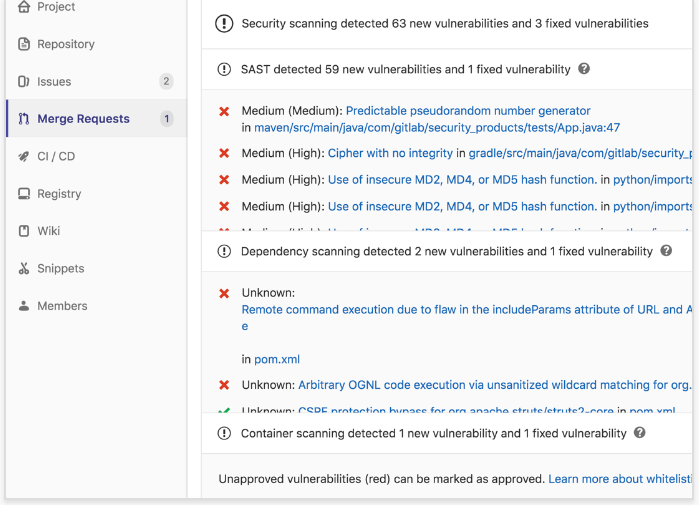Image resolution: width=699 pixels, height=505 pixels.
Task: Click the Wiki book icon
Action: [x=24, y=231]
